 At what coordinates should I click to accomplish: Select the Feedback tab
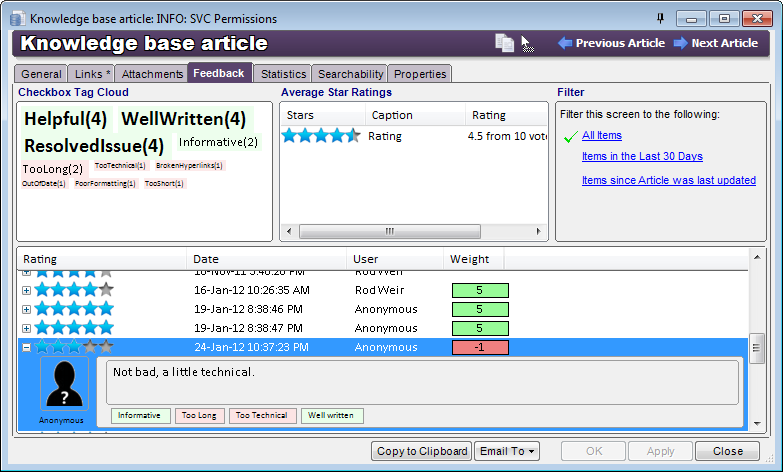[219, 73]
